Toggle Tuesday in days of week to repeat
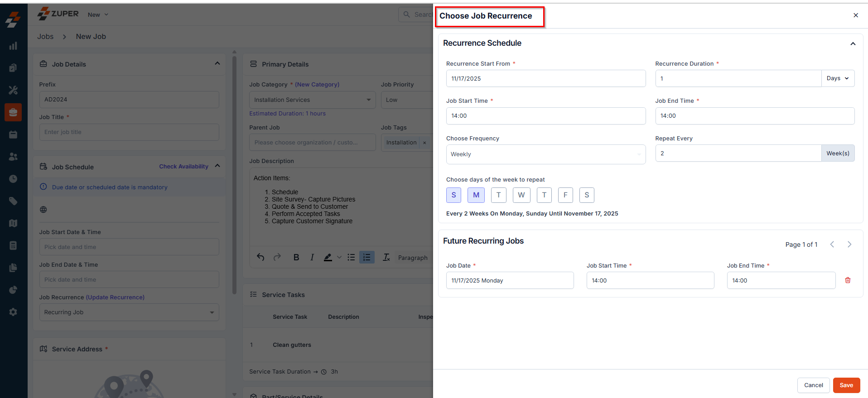The width and height of the screenshot is (868, 398). 499,195
